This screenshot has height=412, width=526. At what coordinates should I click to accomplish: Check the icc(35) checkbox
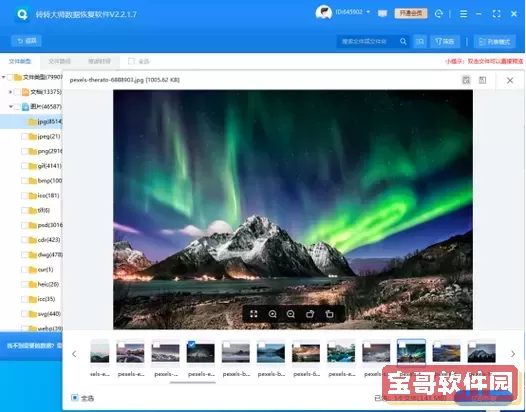coord(24,299)
